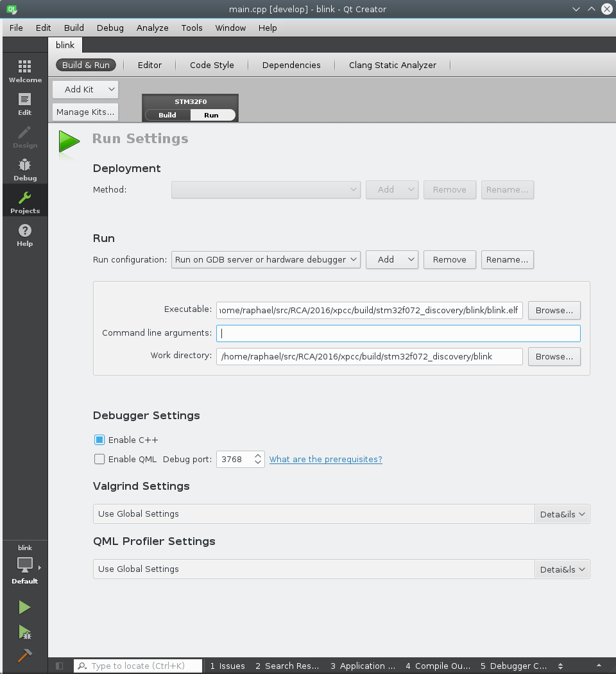Viewport: 616px width, 674px height.
Task: Open the Tools menu
Action: coord(192,28)
